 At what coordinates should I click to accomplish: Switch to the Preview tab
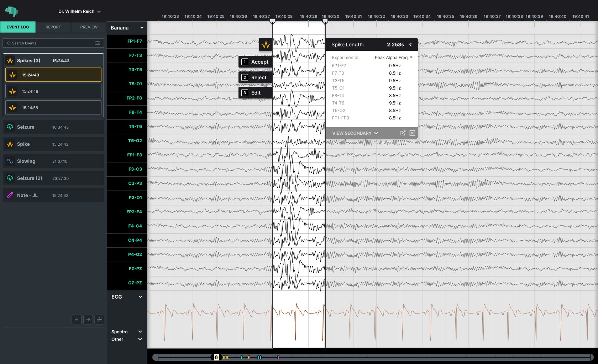click(89, 27)
